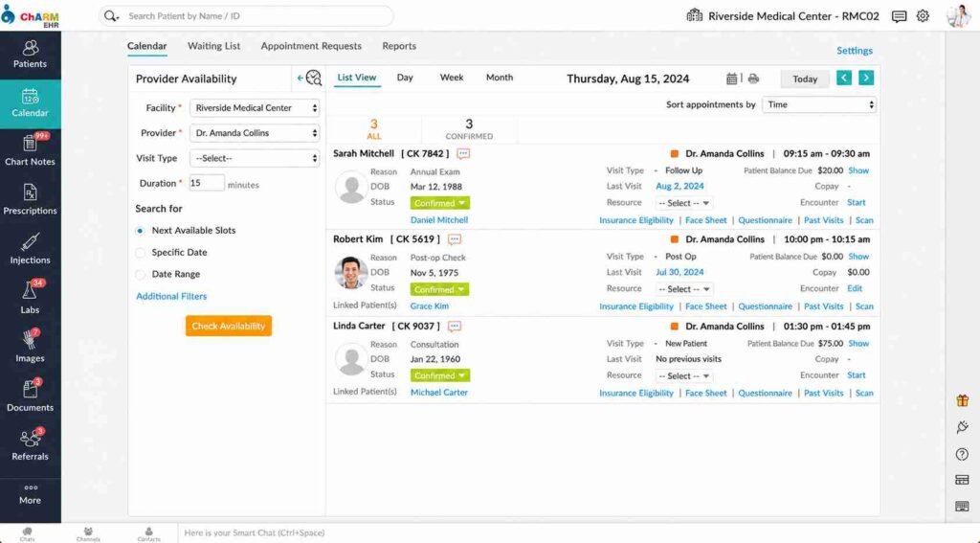Print the appointment list

point(753,79)
